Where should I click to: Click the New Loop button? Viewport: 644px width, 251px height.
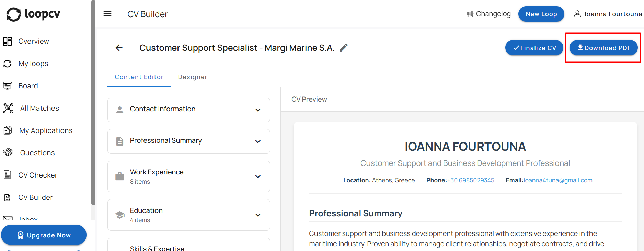[541, 14]
